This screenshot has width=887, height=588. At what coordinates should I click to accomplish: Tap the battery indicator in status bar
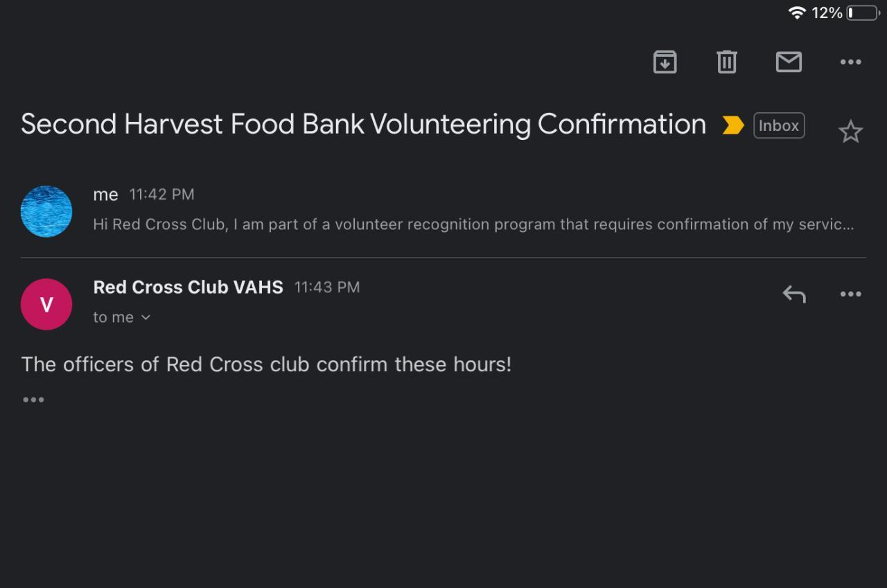coord(863,12)
